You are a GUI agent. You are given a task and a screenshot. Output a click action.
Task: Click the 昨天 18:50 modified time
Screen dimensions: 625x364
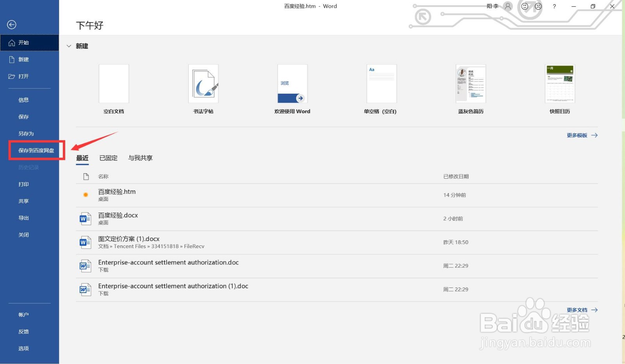point(455,242)
